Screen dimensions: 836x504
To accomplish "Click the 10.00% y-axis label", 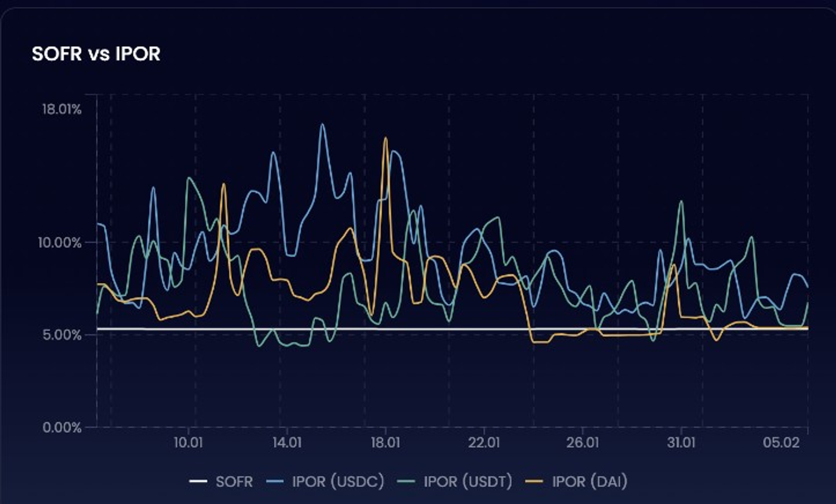I will (60, 243).
